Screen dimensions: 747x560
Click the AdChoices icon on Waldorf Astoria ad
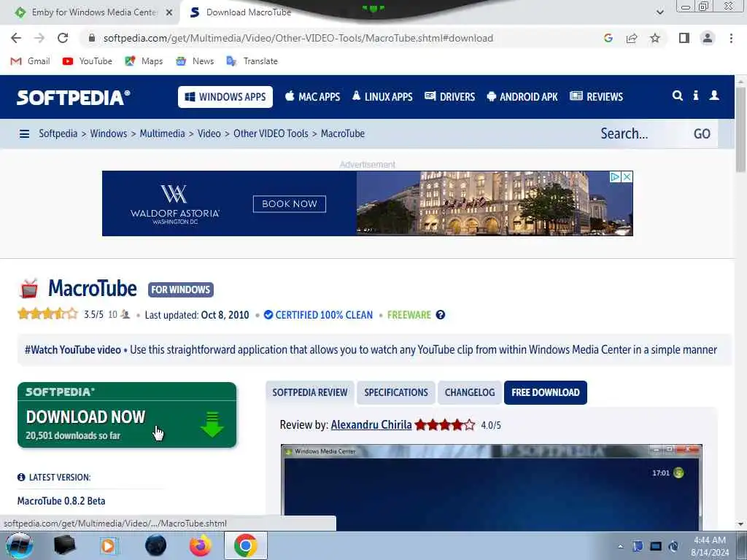[x=615, y=176]
